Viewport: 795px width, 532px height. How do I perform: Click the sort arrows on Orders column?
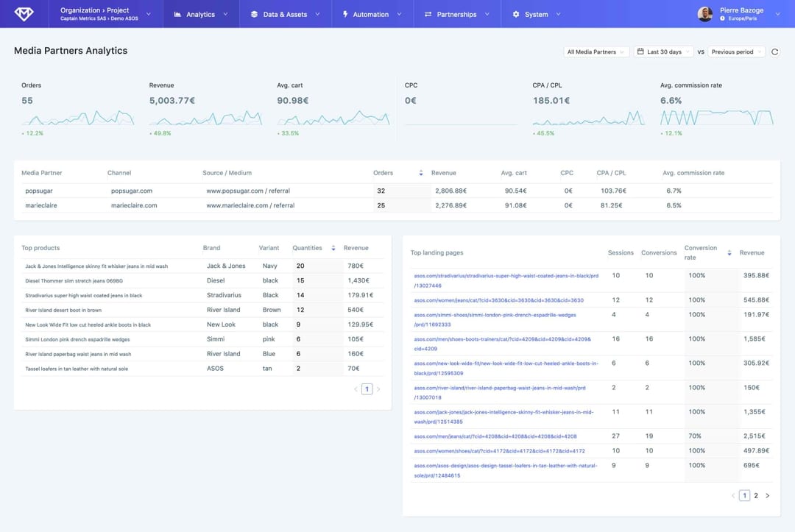pos(421,173)
